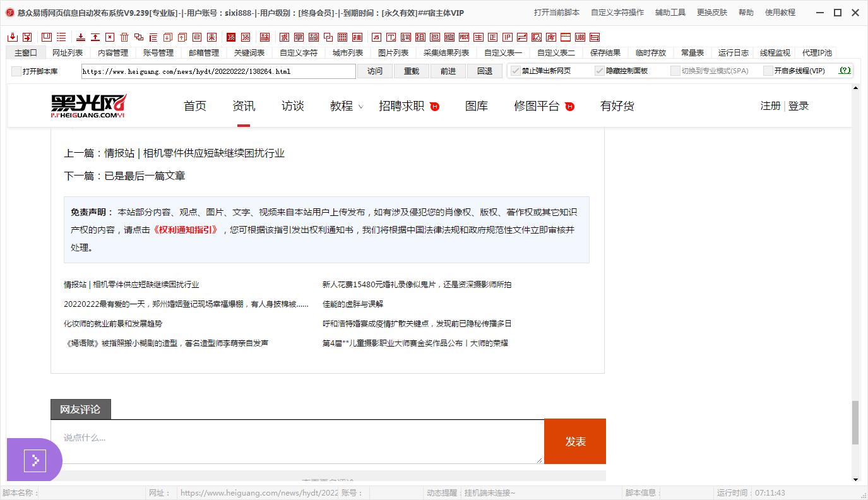868x500 pixels.
Task: Click the JS script toolbar icon
Action: (376, 37)
